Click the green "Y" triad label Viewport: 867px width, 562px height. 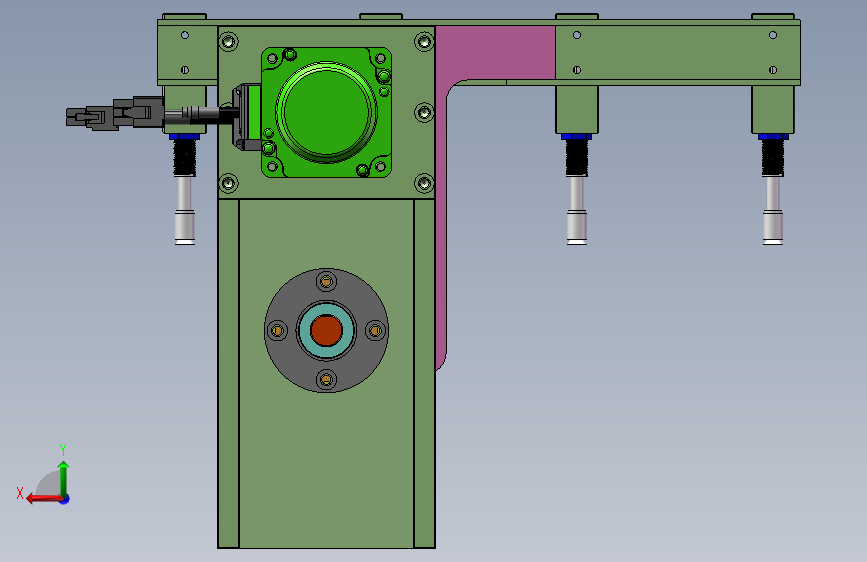pyautogui.click(x=63, y=449)
